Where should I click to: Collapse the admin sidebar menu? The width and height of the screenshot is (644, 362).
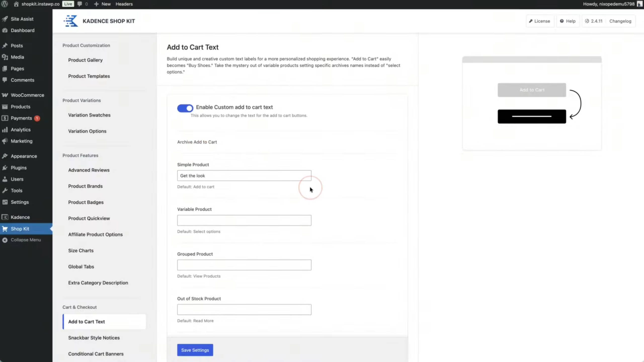pos(25,239)
